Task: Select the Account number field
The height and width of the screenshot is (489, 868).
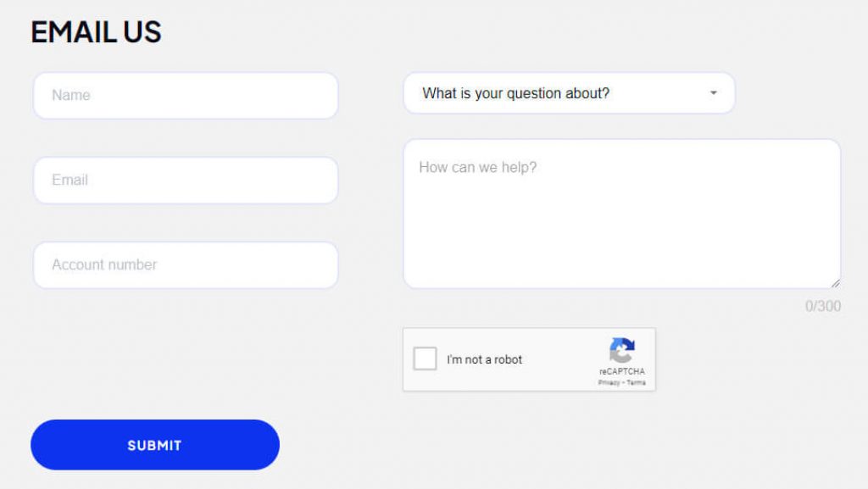Action: tap(186, 265)
